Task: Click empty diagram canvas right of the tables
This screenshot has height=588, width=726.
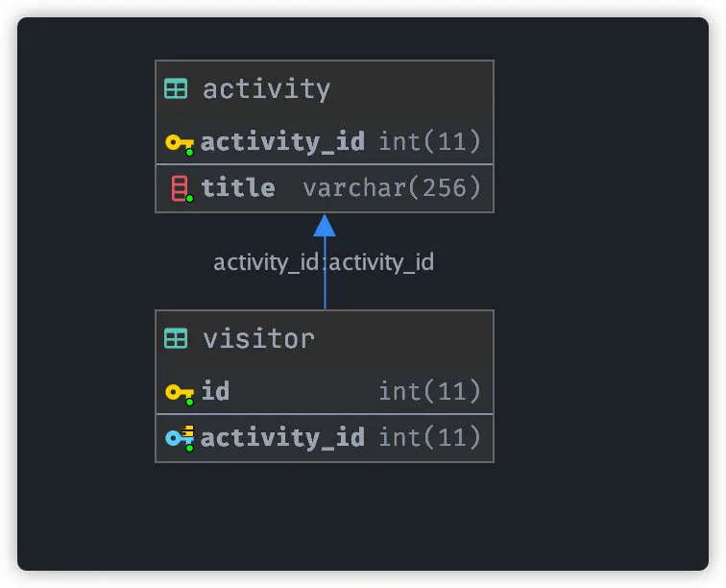Action: coord(602,278)
